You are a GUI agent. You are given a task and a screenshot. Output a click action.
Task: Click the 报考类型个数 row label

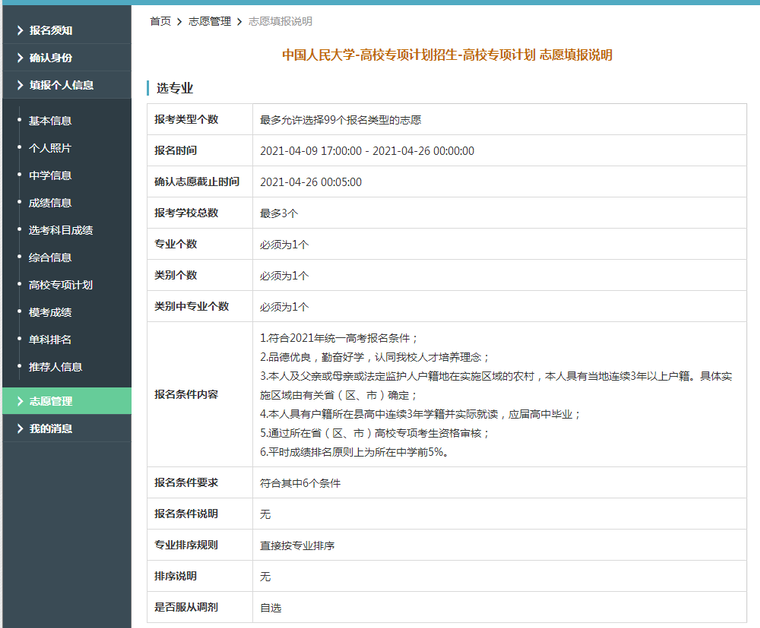[x=186, y=119]
